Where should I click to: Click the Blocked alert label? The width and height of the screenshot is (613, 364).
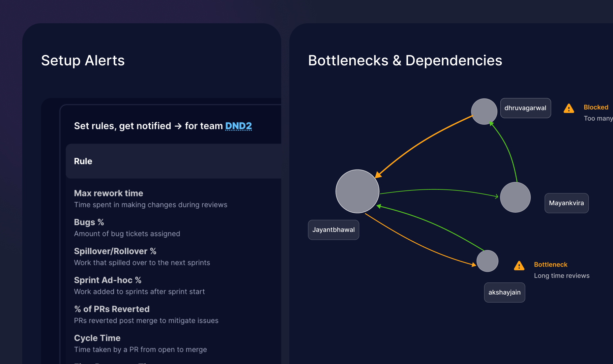(x=596, y=107)
